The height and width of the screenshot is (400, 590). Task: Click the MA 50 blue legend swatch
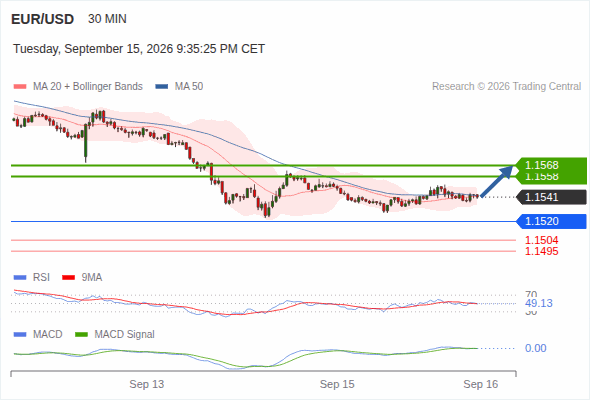tap(162, 87)
